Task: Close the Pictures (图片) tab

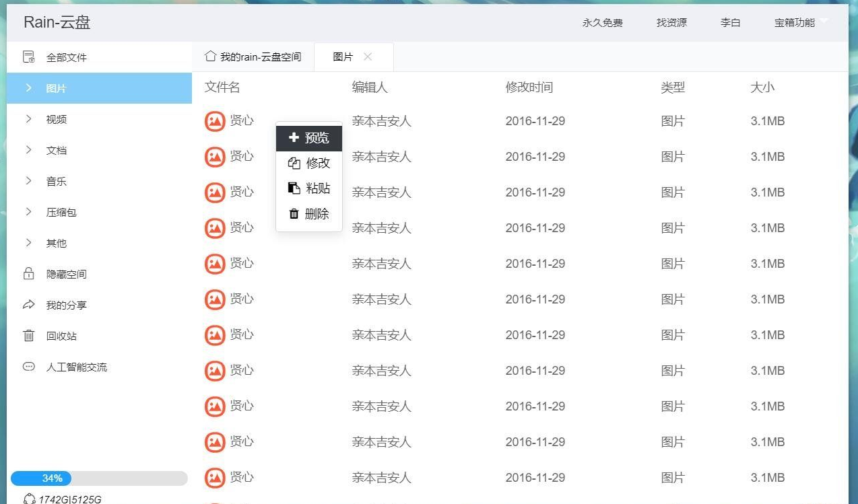Action: coord(368,57)
